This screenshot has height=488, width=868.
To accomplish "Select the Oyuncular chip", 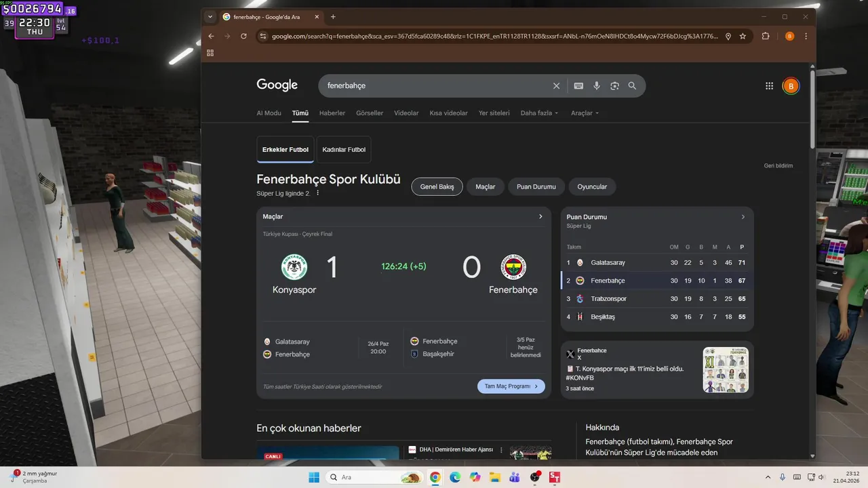I will click(x=592, y=186).
